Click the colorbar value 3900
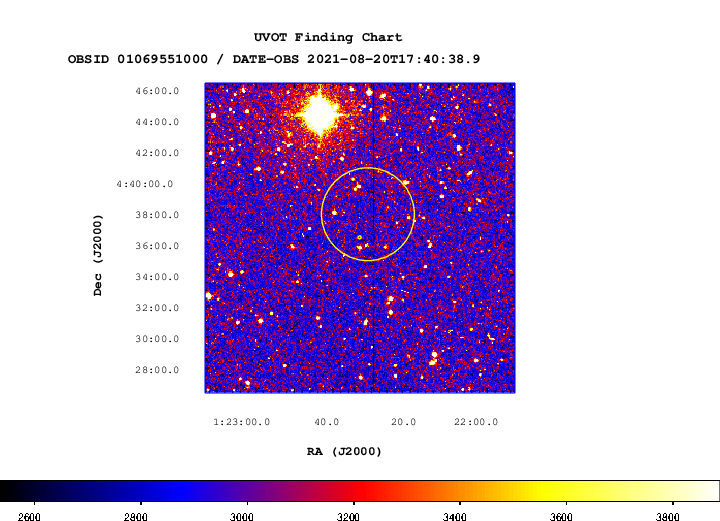The image size is (720, 521). coord(667,517)
